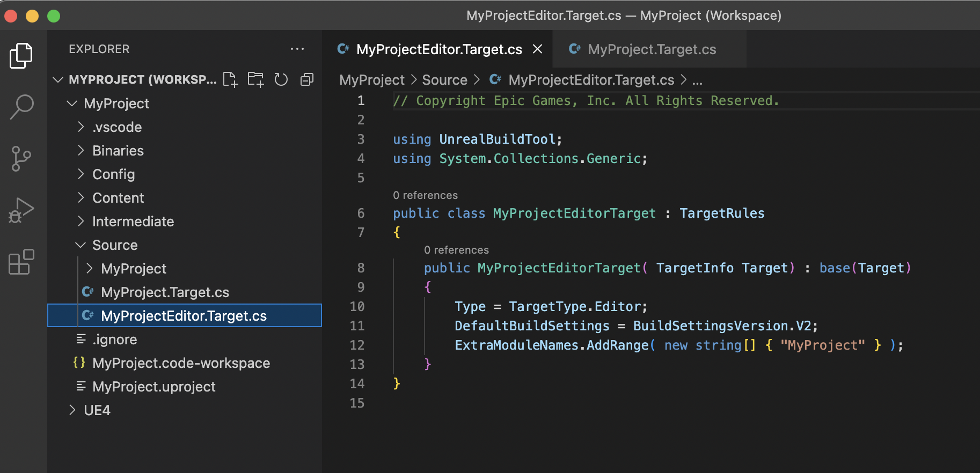Click line number 10 in the gutter

pos(357,307)
